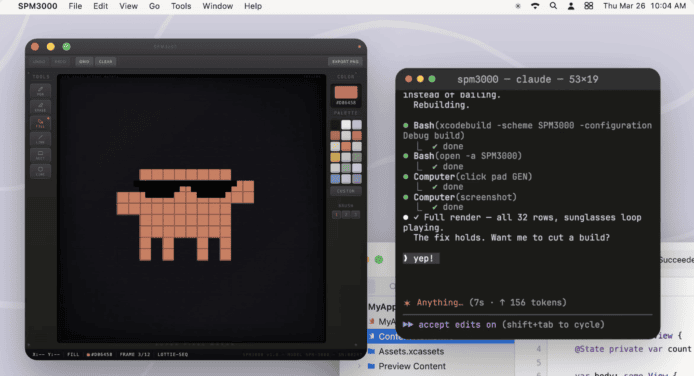Click the date and time in menu bar
Viewport: 694px width, 376px height.
tap(644, 6)
